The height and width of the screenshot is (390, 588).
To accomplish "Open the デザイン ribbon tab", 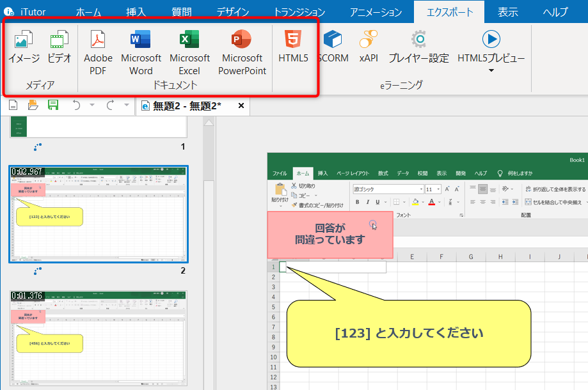I will pos(233,12).
